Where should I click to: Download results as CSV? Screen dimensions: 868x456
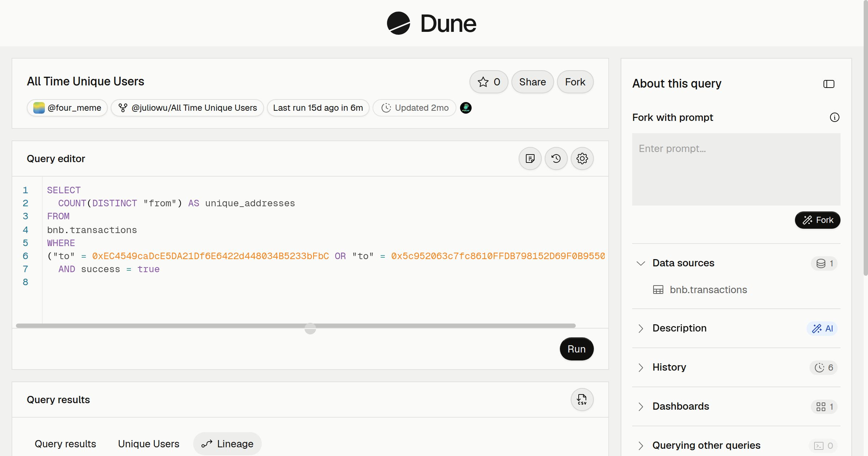pos(582,400)
